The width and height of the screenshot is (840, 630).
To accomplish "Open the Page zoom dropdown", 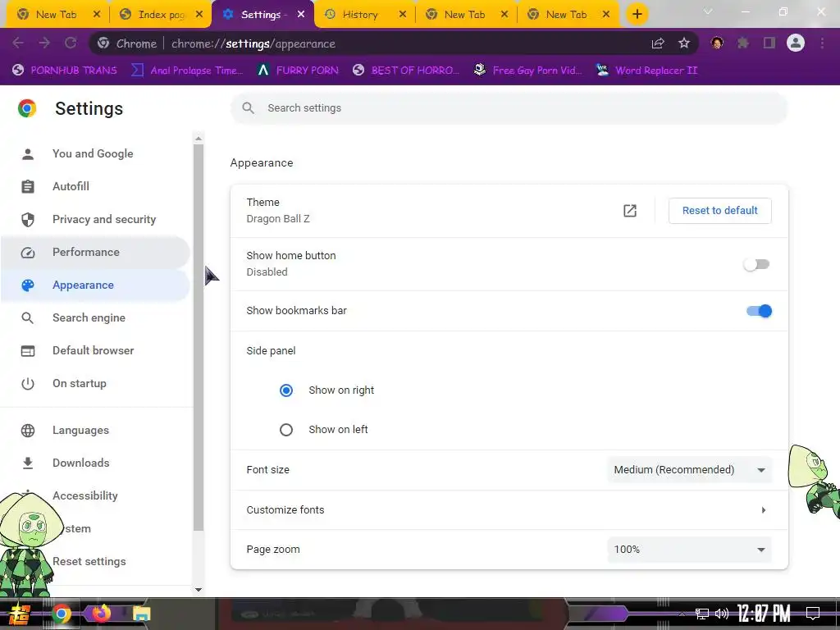I will [x=689, y=550].
